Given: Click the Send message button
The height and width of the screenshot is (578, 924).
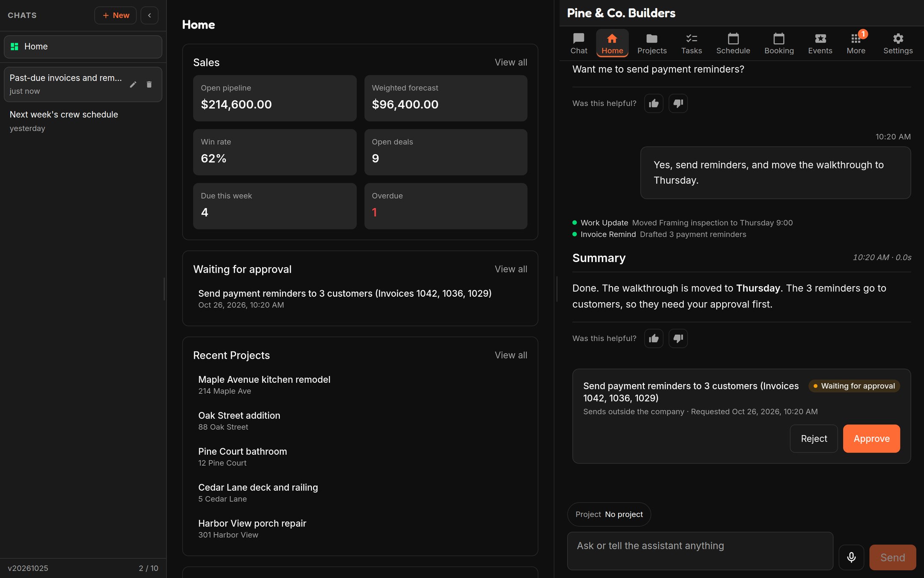Looking at the screenshot, I should tap(892, 557).
